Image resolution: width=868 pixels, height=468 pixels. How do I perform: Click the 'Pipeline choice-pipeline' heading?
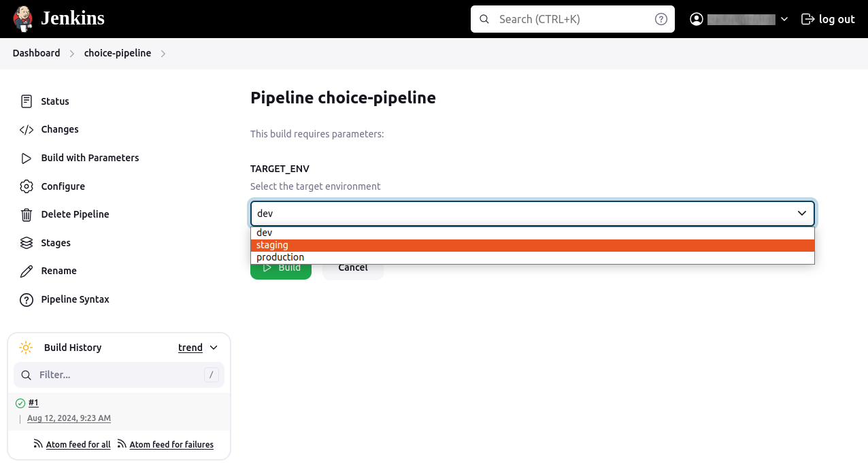[x=343, y=97]
